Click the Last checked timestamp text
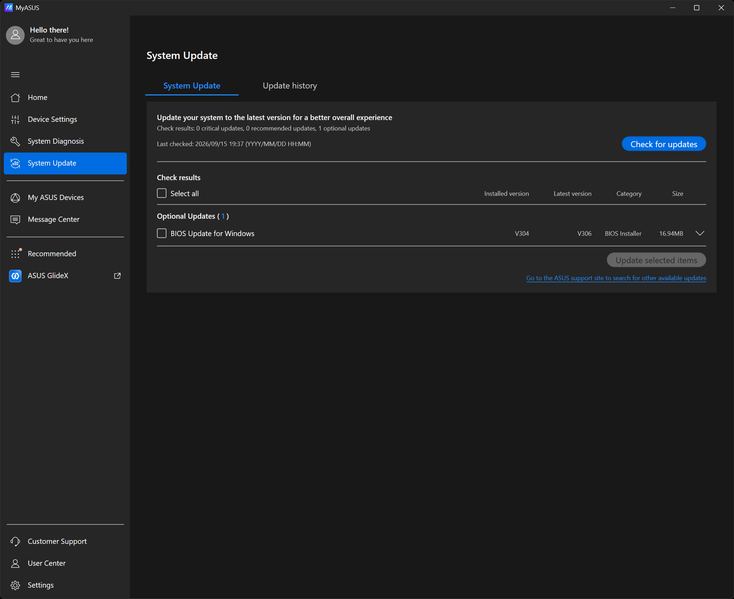 (234, 144)
